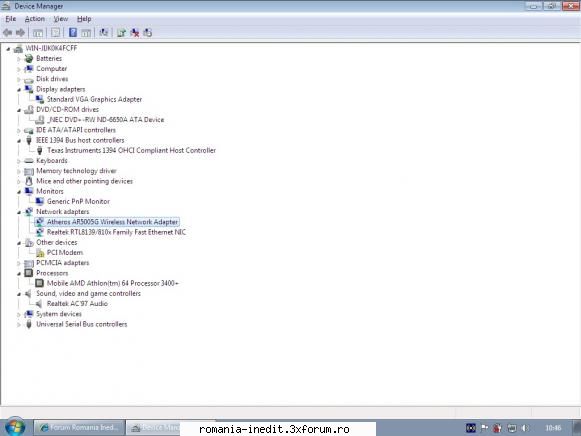Select Mobile AMD Athlon 64 Processor entry
This screenshot has height=436, width=581.
[112, 283]
